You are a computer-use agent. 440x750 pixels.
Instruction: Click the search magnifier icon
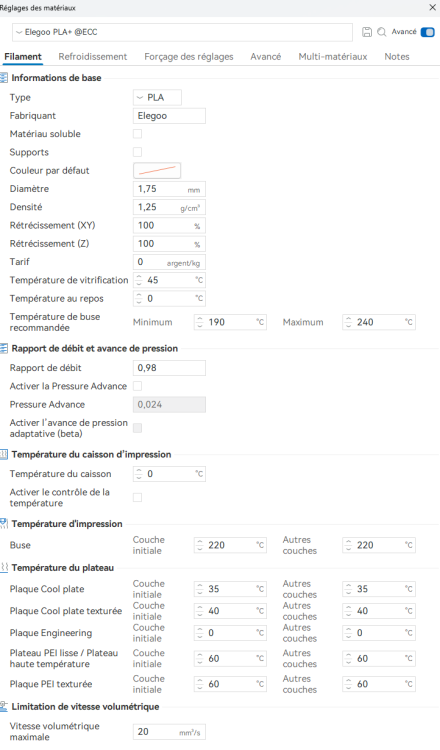[382, 32]
